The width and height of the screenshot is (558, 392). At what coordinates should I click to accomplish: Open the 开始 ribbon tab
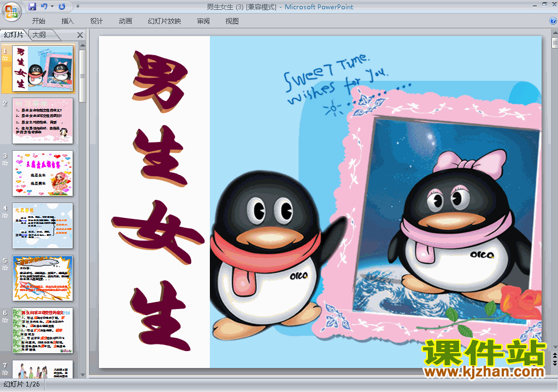38,21
